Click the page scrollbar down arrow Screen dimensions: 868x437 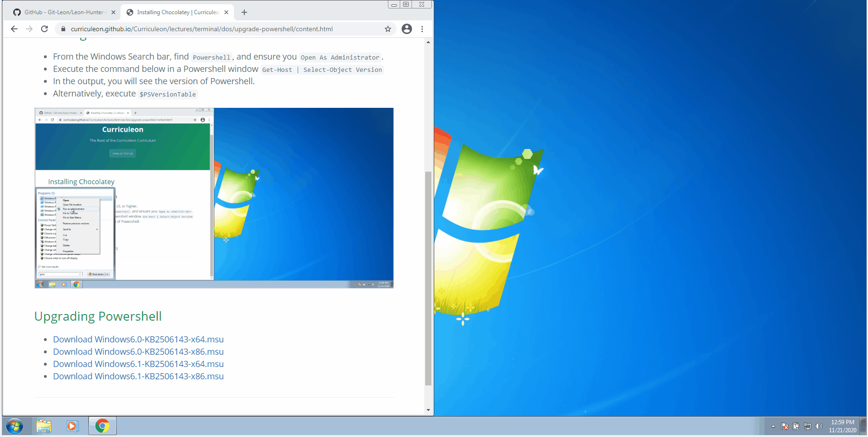coord(428,410)
